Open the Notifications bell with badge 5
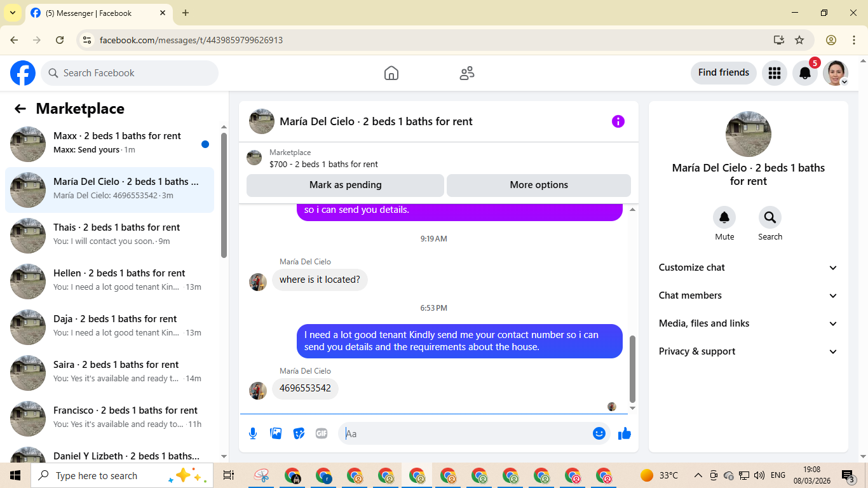 pyautogui.click(x=805, y=73)
